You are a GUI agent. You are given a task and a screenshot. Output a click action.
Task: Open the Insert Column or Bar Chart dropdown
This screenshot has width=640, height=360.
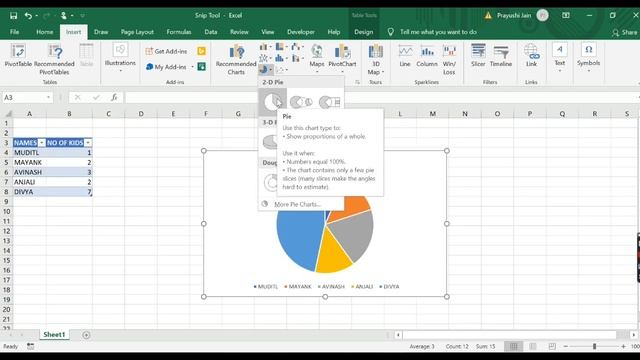265,47
